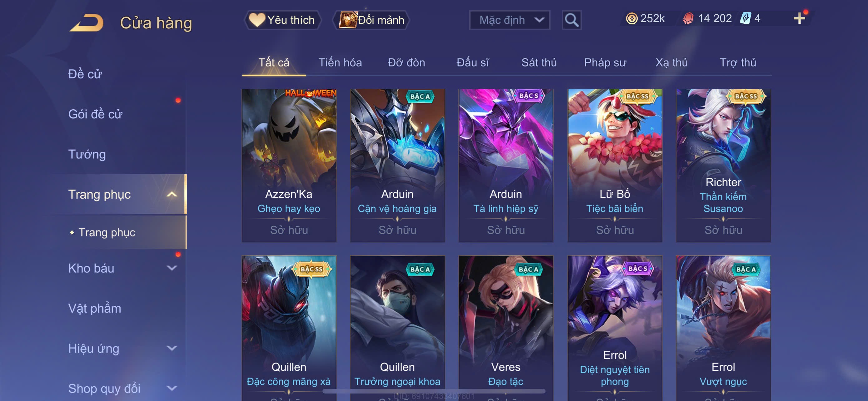Collapse the Trang phục sidebar section
Image resolution: width=868 pixels, height=401 pixels.
(x=172, y=194)
